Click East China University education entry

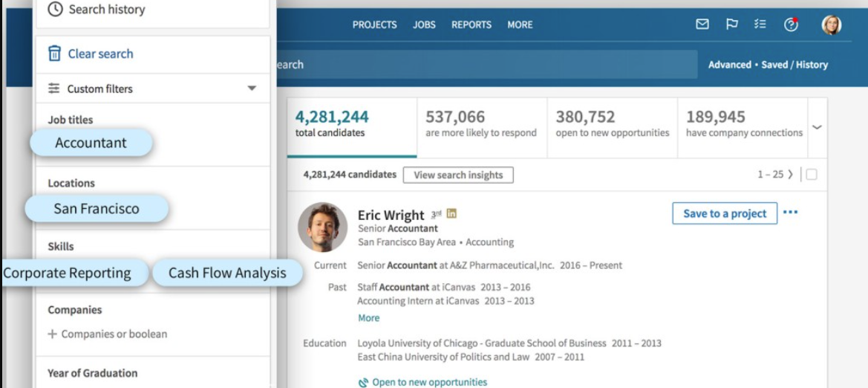click(x=471, y=357)
